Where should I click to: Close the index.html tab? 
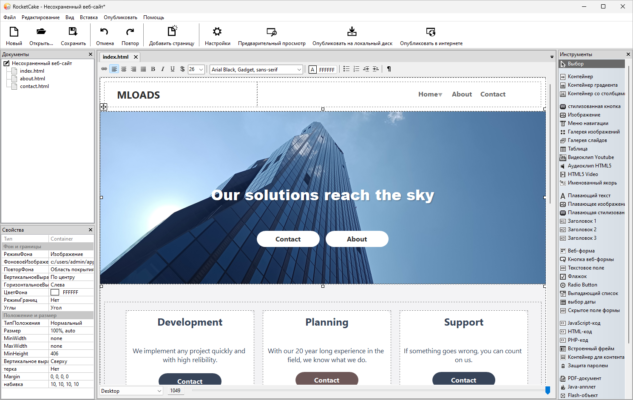point(136,57)
